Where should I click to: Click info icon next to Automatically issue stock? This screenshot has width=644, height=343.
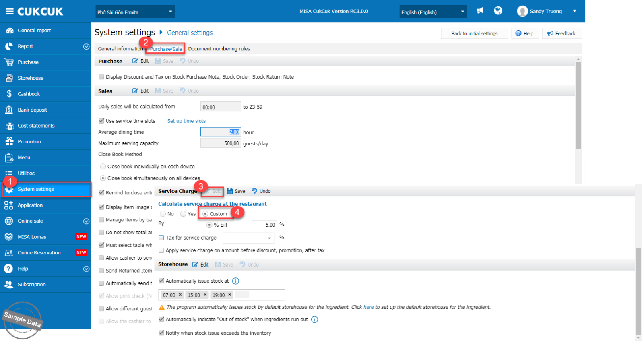coord(235,281)
